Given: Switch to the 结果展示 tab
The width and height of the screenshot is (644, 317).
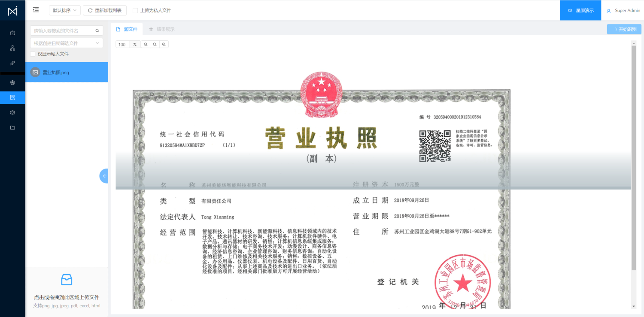Looking at the screenshot, I should [x=161, y=29].
